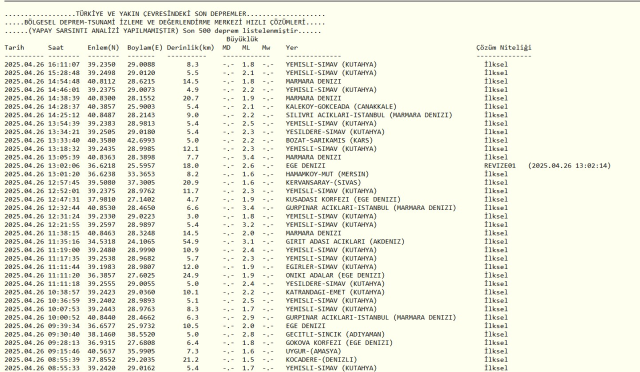Click longitude 42.6993 in the 13:33:40 row
This screenshot has width=640, height=372.
pos(141,140)
